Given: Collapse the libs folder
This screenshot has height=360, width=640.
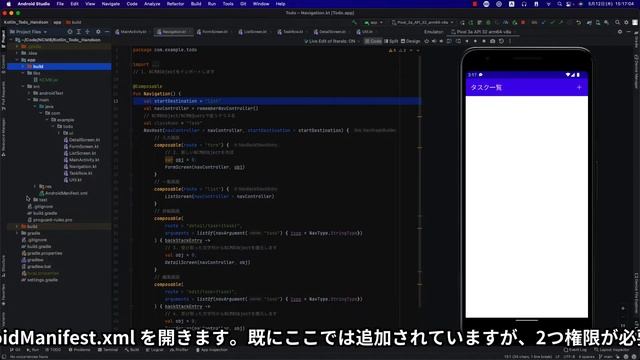Looking at the screenshot, I should tap(23, 73).
